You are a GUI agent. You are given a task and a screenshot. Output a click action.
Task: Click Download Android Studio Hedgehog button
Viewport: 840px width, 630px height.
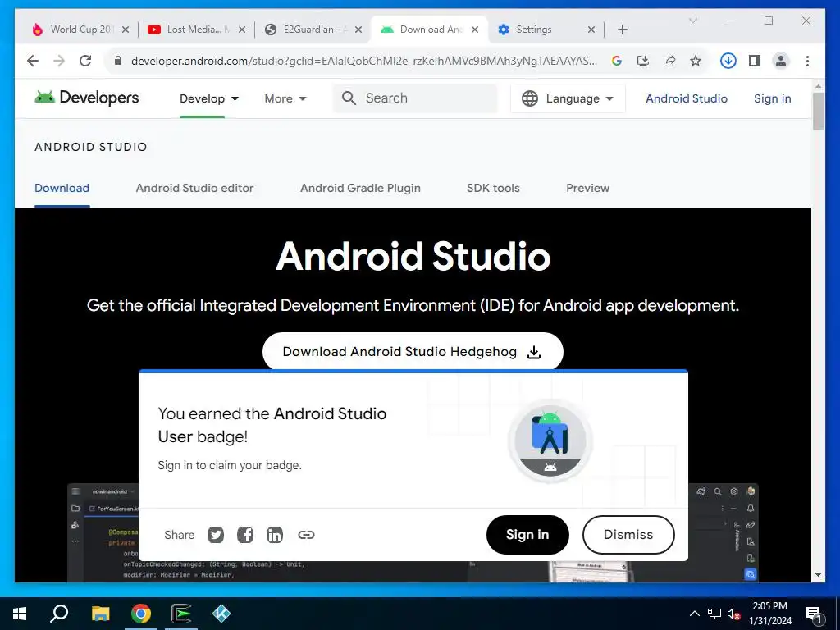point(413,351)
